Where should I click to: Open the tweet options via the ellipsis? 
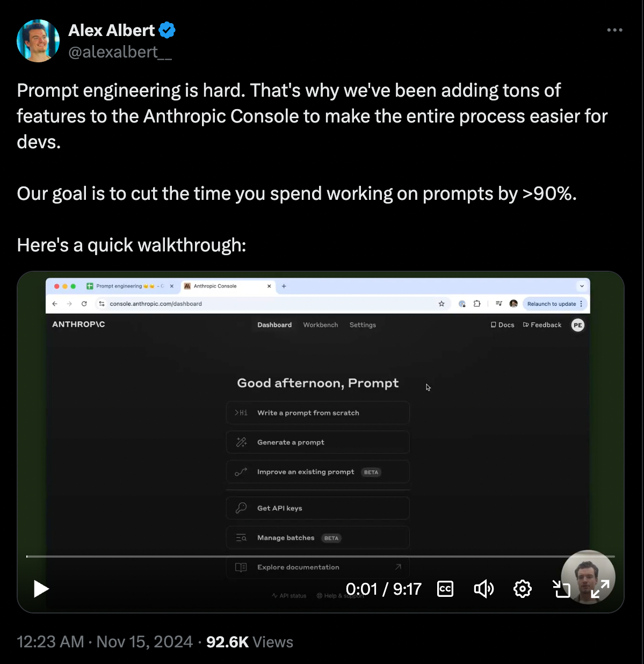(614, 30)
